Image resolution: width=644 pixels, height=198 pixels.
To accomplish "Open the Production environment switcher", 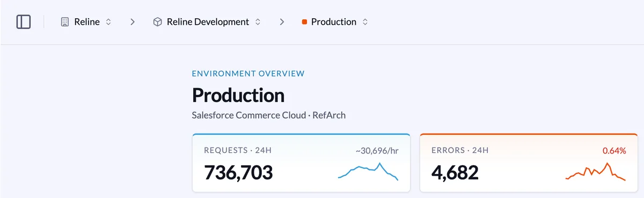I will click(335, 22).
